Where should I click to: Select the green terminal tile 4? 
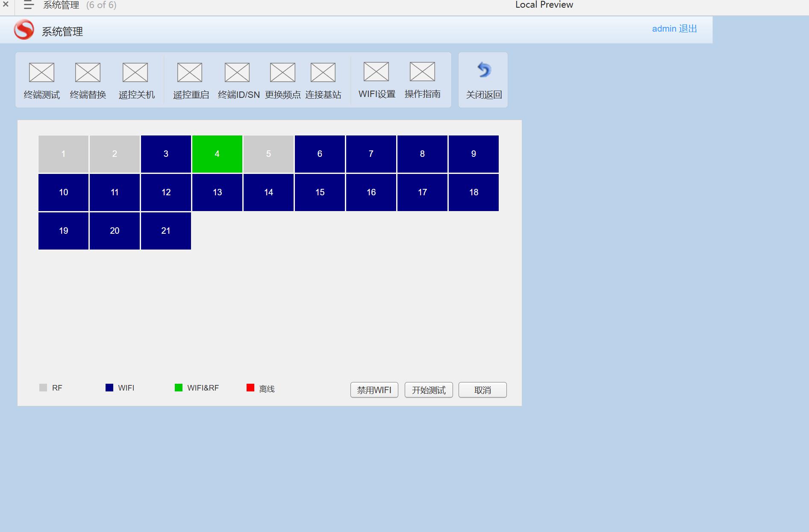point(217,154)
